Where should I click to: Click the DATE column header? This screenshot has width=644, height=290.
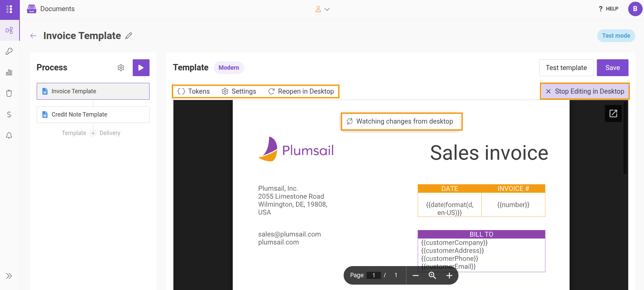pyautogui.click(x=450, y=189)
